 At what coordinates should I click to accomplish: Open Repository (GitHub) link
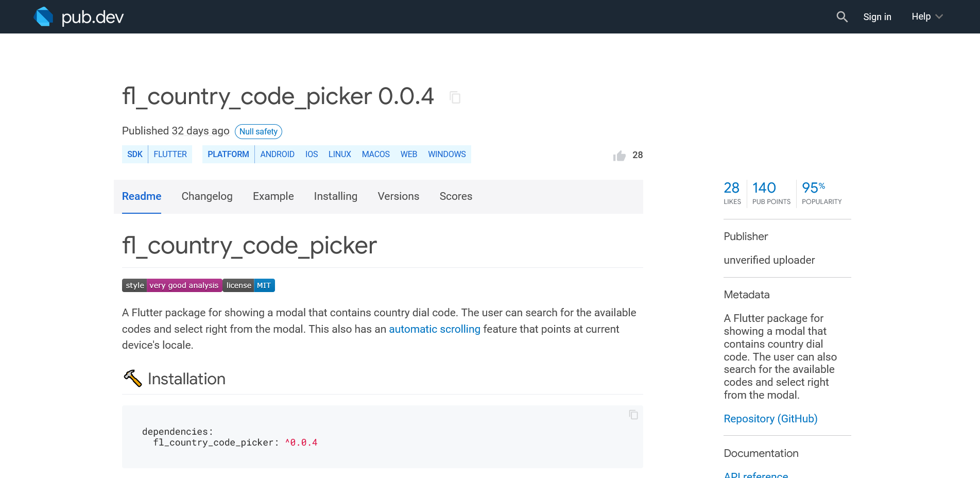(770, 419)
